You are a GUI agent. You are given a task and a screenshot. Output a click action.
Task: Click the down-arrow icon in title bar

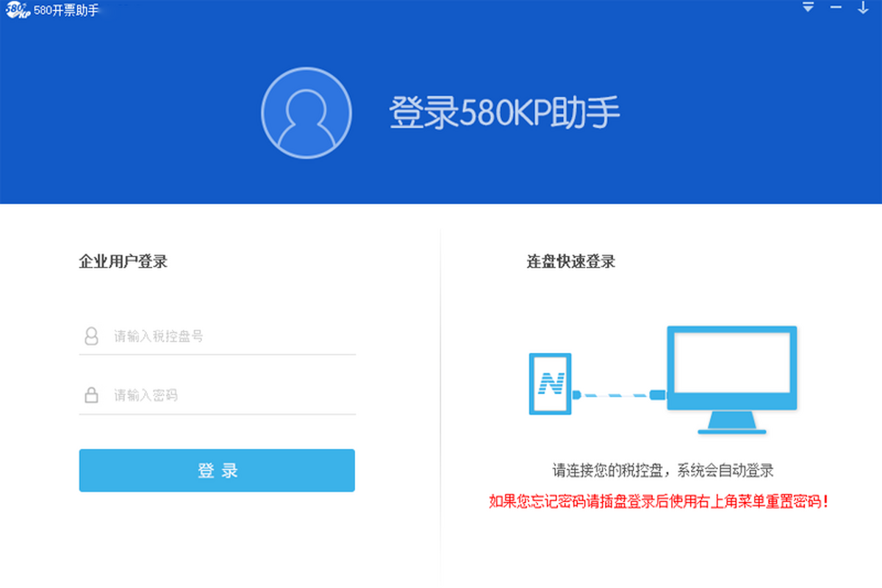[863, 8]
